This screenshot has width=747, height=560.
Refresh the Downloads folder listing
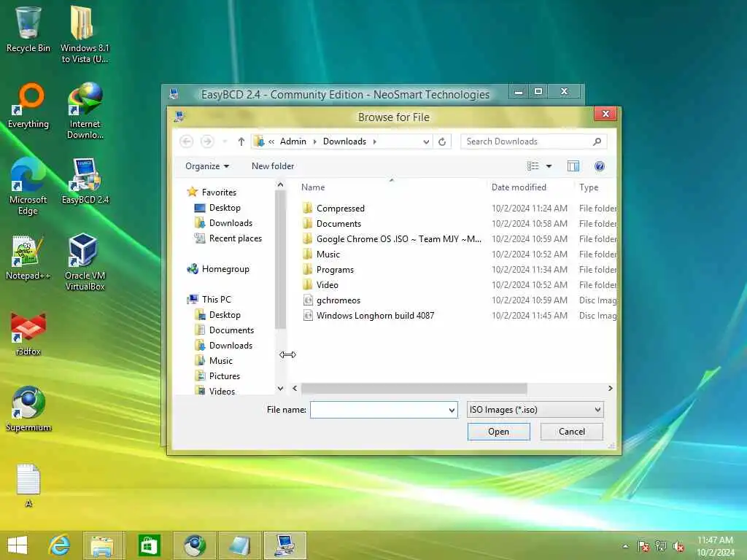coord(442,141)
